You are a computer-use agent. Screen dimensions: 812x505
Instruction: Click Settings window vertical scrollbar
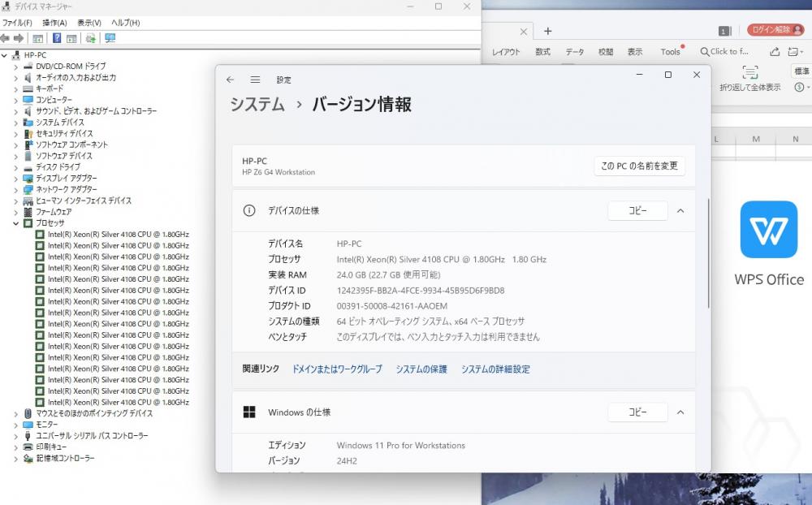coord(708,254)
